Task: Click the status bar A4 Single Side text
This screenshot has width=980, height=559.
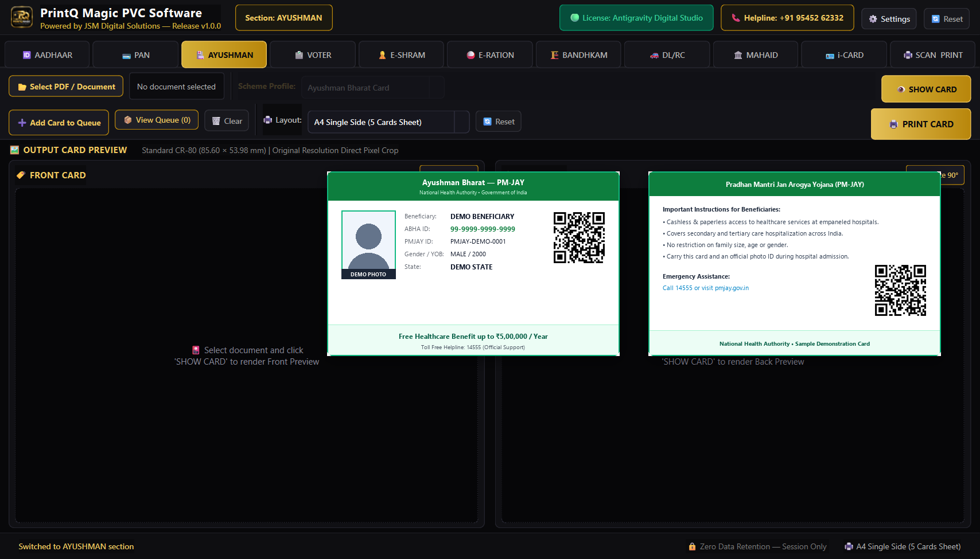Action: coord(908,546)
